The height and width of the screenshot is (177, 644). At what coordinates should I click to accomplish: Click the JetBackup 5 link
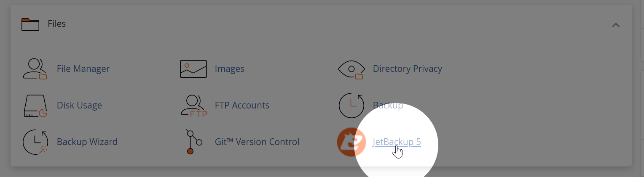397,142
